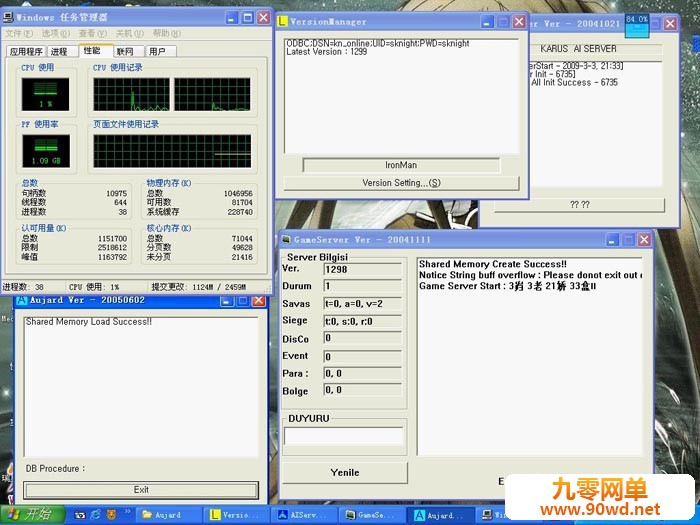Close the AI Server window

pyautogui.click(x=670, y=23)
